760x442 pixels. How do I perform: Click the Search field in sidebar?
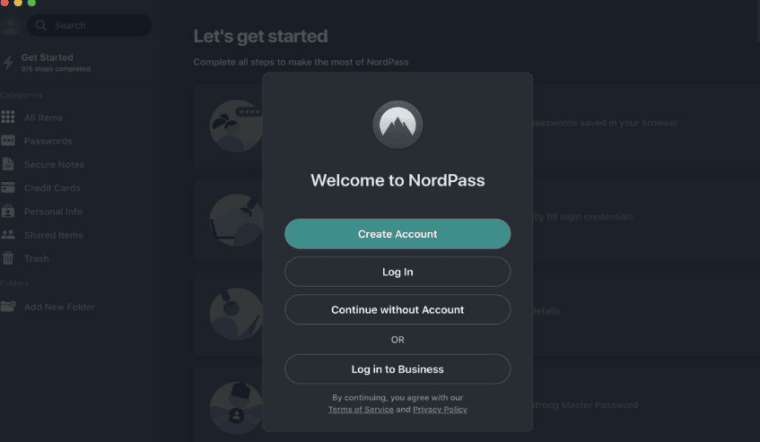click(x=89, y=25)
